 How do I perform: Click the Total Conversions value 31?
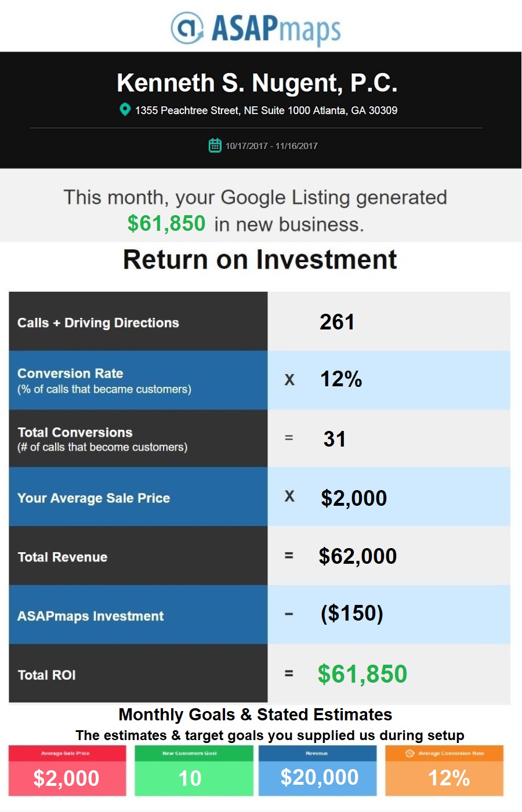click(x=335, y=439)
